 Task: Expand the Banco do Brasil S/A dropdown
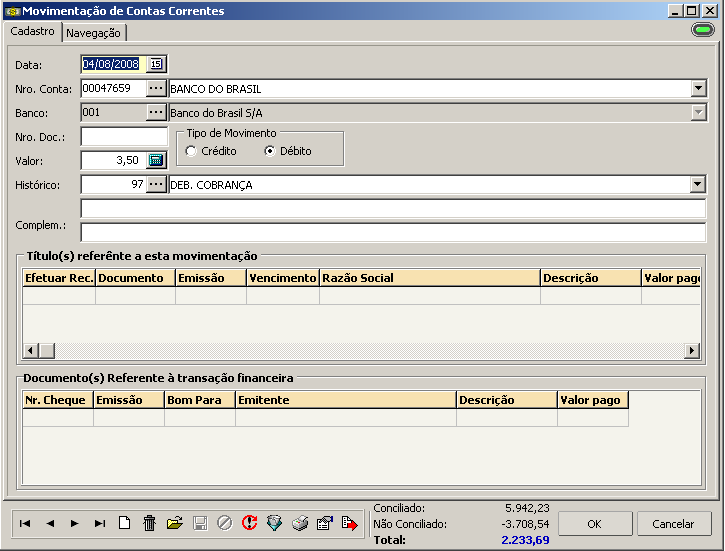[x=698, y=112]
